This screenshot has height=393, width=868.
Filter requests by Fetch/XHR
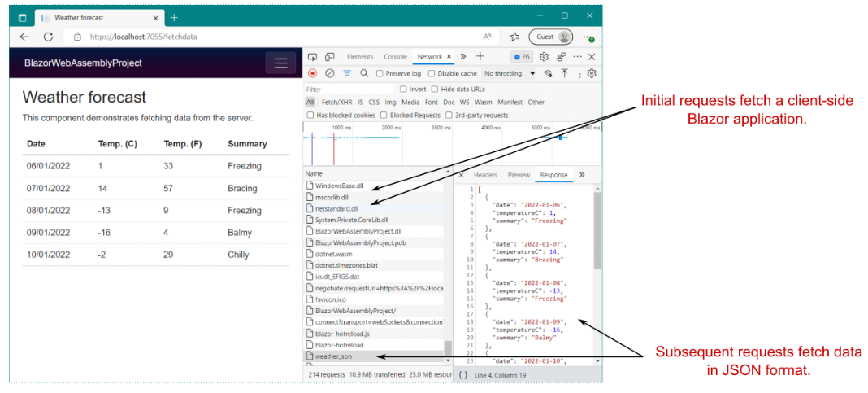tap(336, 102)
